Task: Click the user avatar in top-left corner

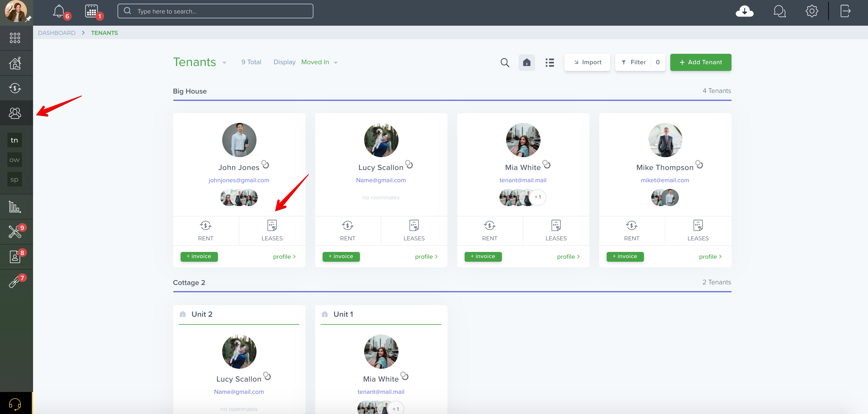Action: [x=16, y=11]
